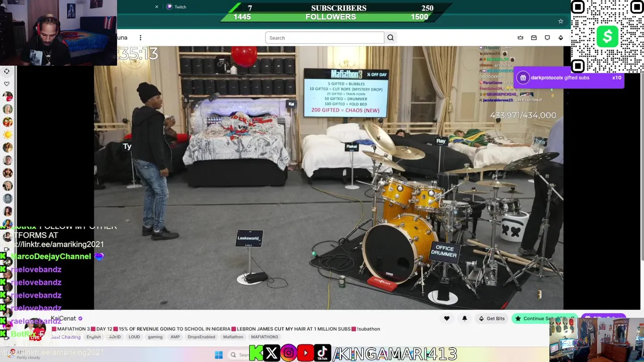Viewport: 644px width, 362px height.
Task: Select the MAFIATHON3 tag
Action: click(x=265, y=337)
